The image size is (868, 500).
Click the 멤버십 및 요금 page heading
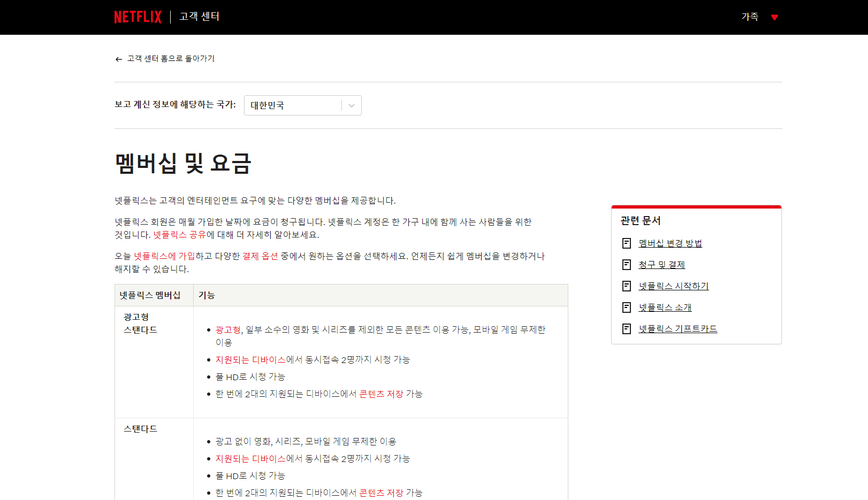[x=183, y=163]
